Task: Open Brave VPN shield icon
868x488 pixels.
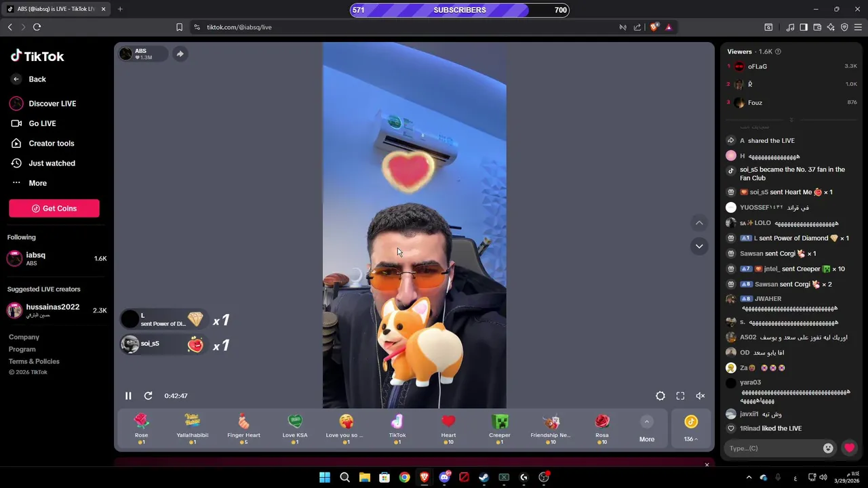Action: coord(844,27)
